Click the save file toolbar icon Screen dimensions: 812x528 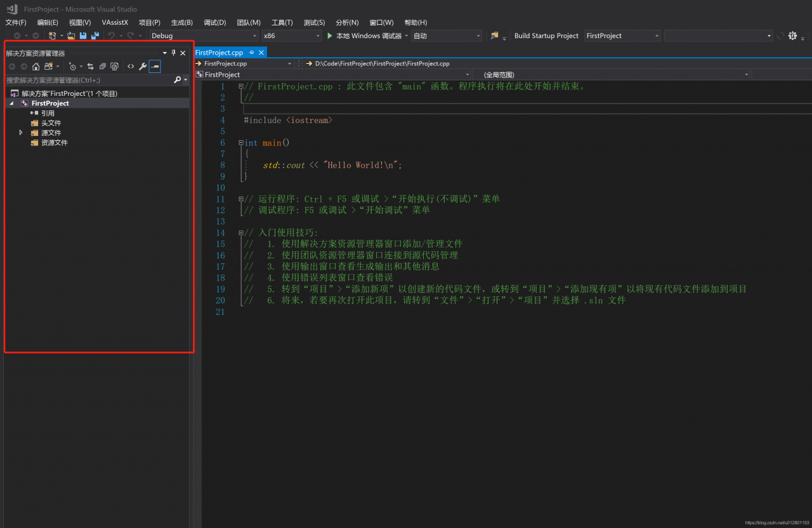click(x=83, y=36)
